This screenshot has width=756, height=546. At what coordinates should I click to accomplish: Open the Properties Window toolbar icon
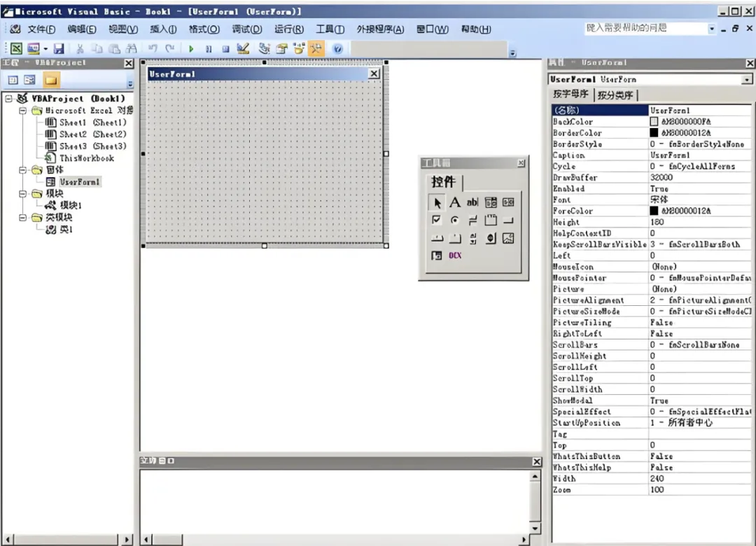(x=281, y=49)
